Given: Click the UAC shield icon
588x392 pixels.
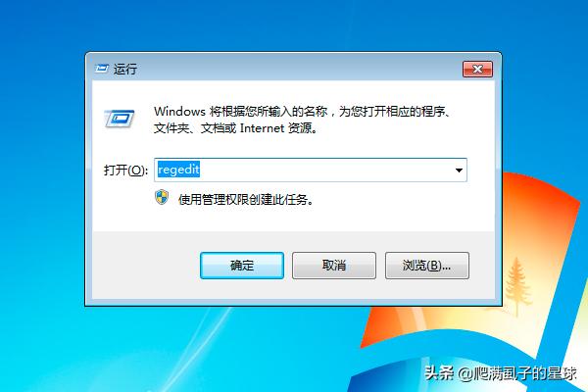Looking at the screenshot, I should pyautogui.click(x=162, y=197).
